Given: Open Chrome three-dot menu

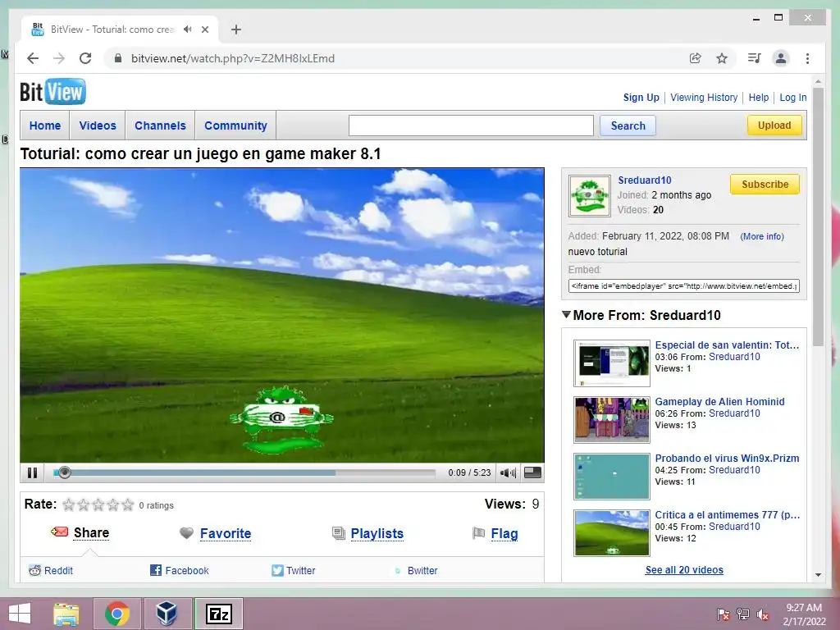Looking at the screenshot, I should (807, 58).
